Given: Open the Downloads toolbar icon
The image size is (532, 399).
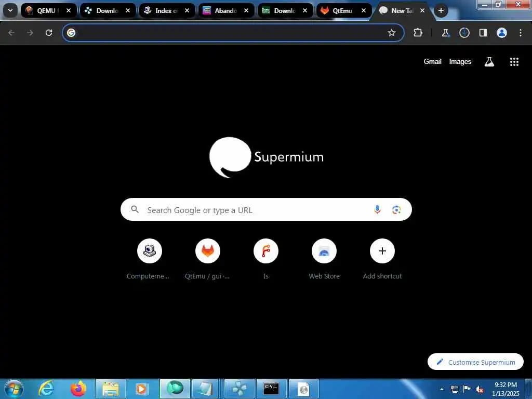Looking at the screenshot, I should tap(464, 33).
